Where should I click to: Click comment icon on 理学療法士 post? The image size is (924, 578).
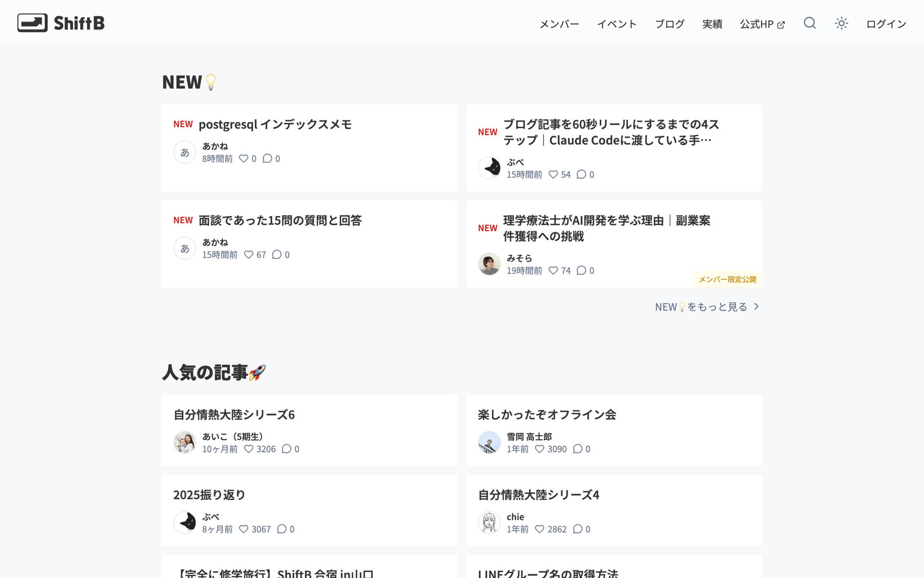[581, 270]
